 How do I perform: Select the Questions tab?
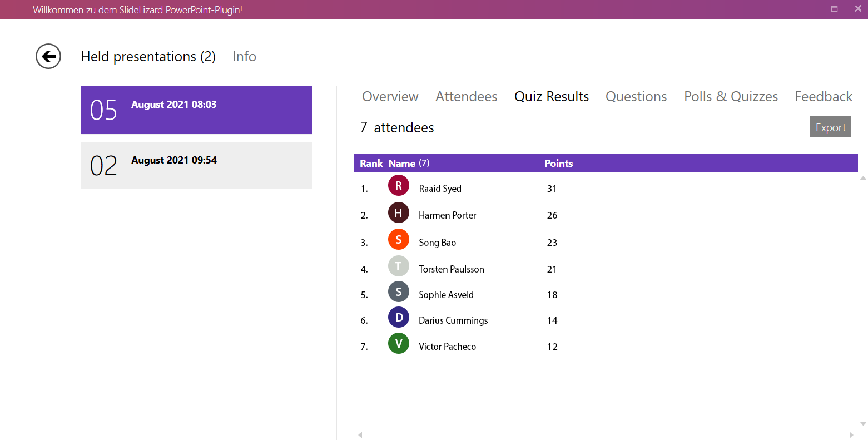click(x=636, y=96)
